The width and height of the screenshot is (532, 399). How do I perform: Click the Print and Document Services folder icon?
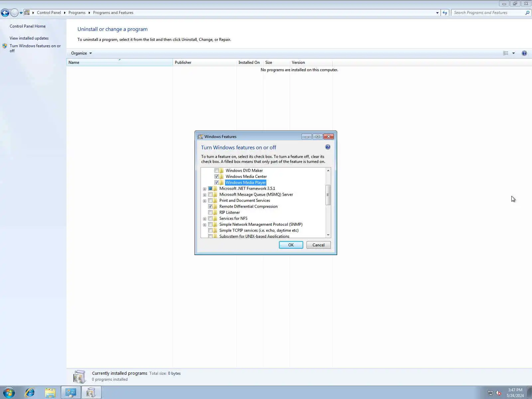pos(215,200)
